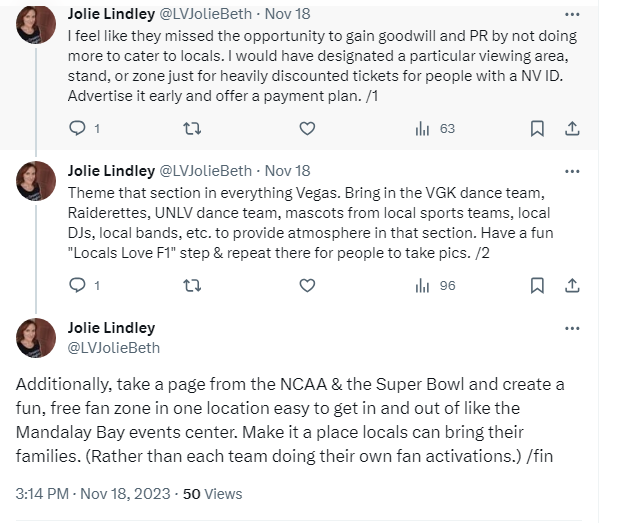
Task: Open the @LVJolieBeth handle under the main tweet
Action: click(113, 348)
